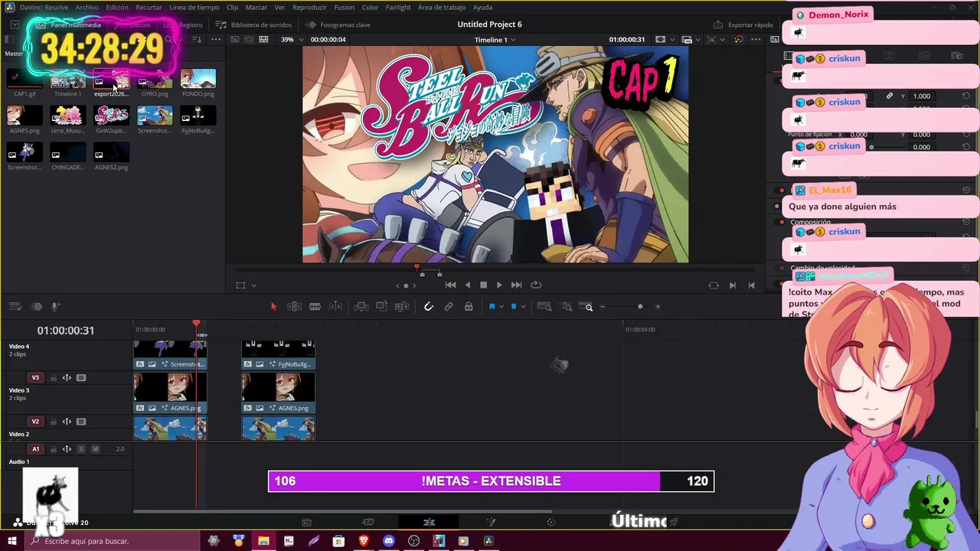Adjust the timeline zoom slider handle
The width and height of the screenshot is (980, 551).
[x=640, y=307]
